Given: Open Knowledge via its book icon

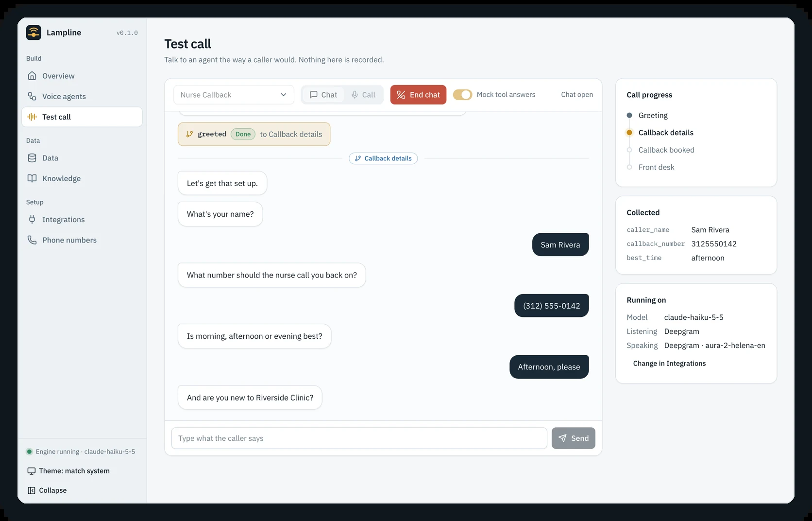Looking at the screenshot, I should (32, 178).
